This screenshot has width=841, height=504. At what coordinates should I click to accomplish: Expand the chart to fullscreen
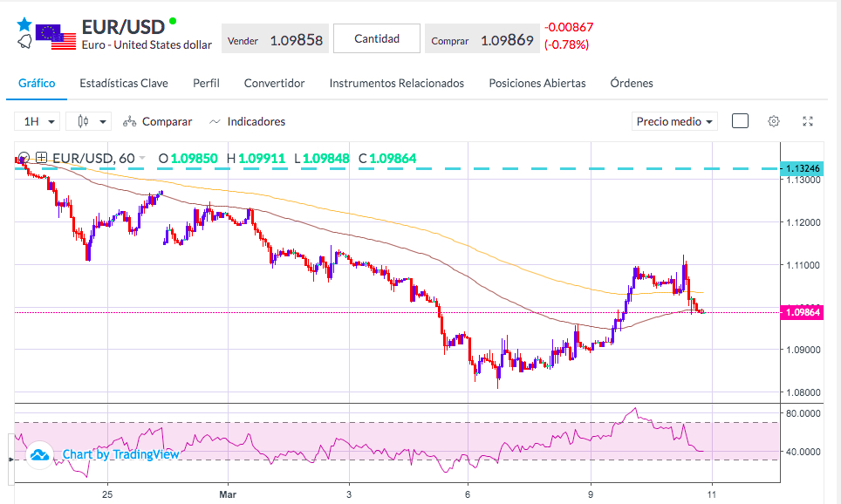tap(808, 121)
